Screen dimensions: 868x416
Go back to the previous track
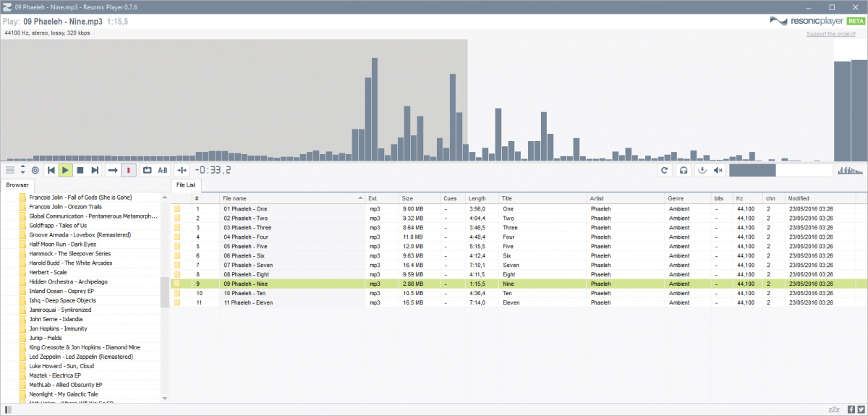pos(51,170)
